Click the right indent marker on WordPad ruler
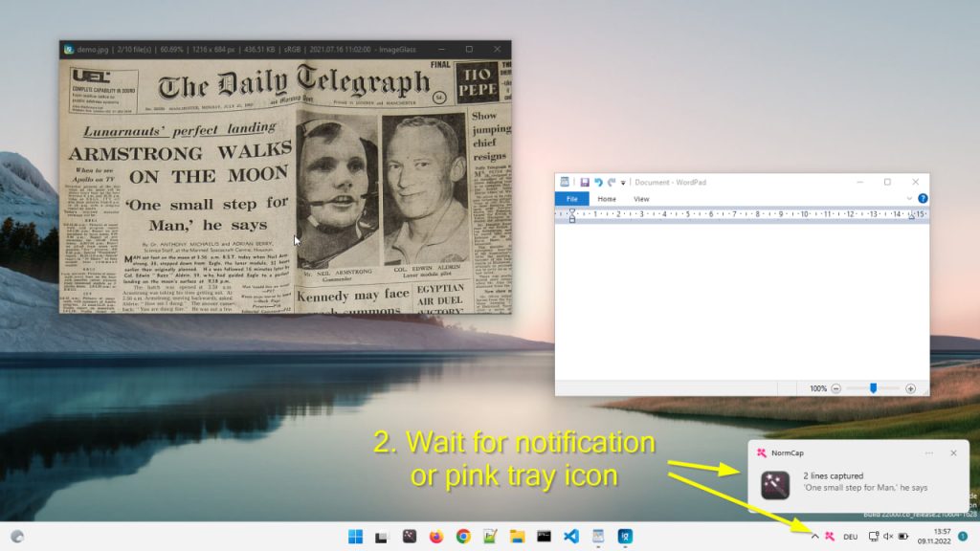 pos(911,216)
